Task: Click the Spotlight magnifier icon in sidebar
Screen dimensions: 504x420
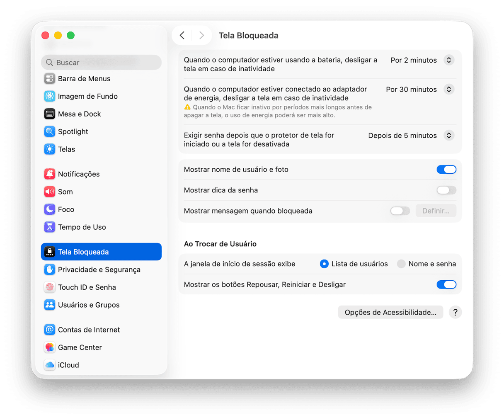Action: (50, 131)
